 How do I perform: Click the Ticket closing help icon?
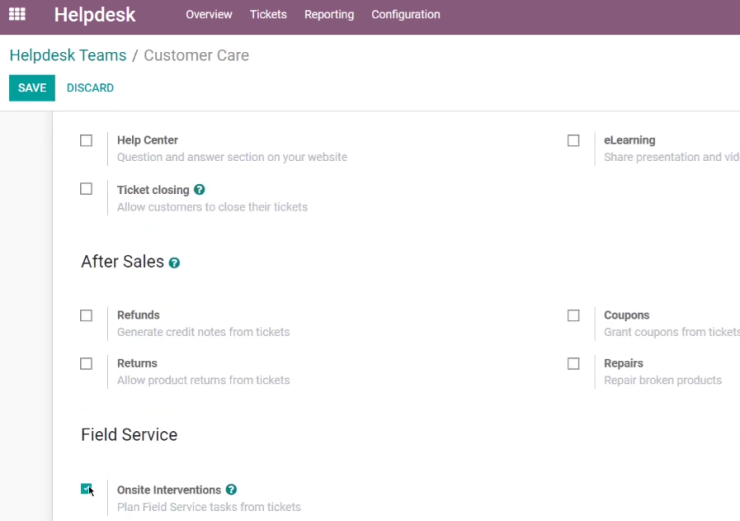199,190
